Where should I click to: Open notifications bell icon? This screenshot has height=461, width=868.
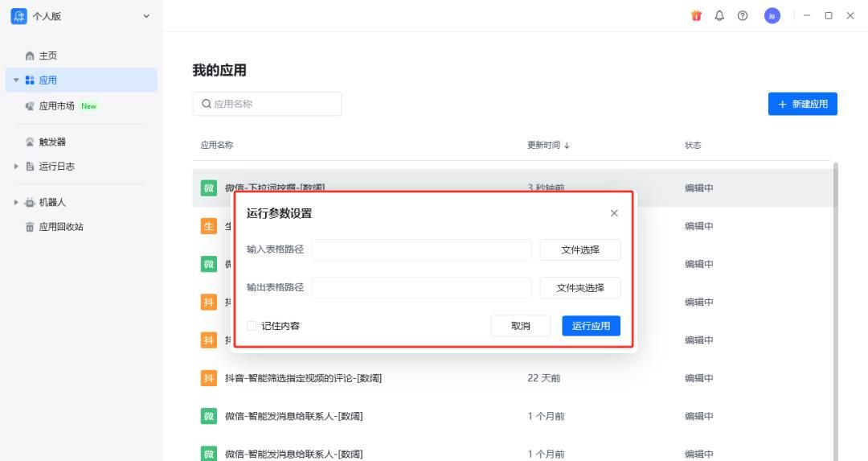[719, 16]
